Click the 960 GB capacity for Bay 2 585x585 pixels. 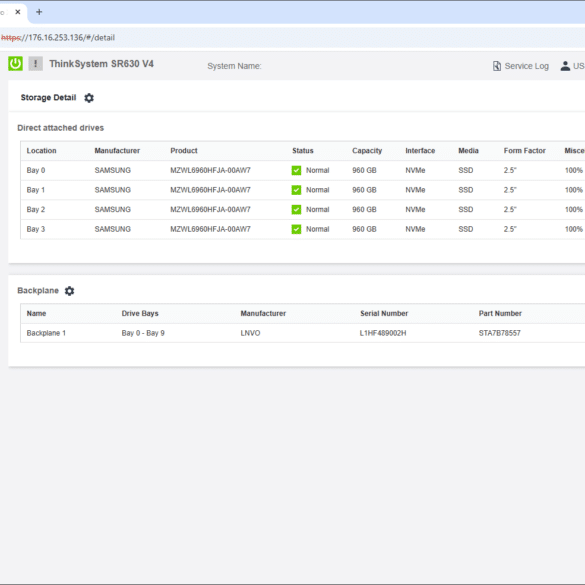[364, 210]
